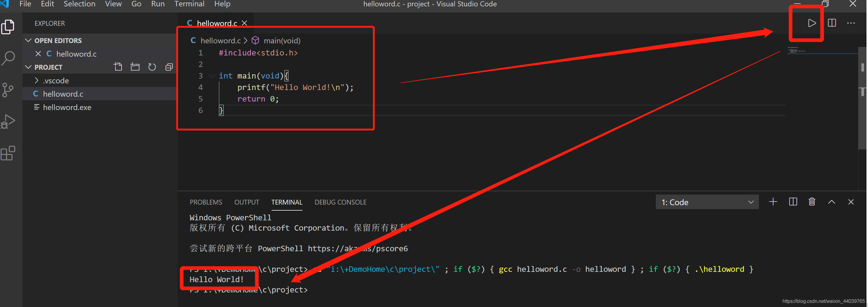Open the Go menu

[x=136, y=4]
